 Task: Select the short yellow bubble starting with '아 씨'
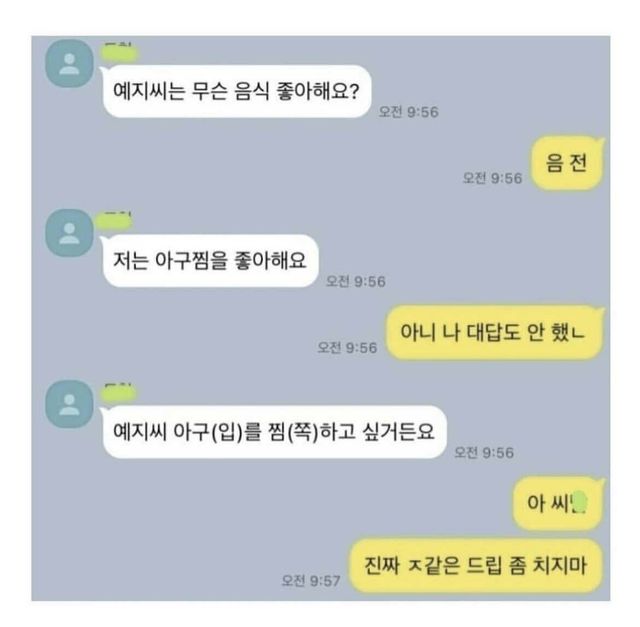tap(558, 503)
